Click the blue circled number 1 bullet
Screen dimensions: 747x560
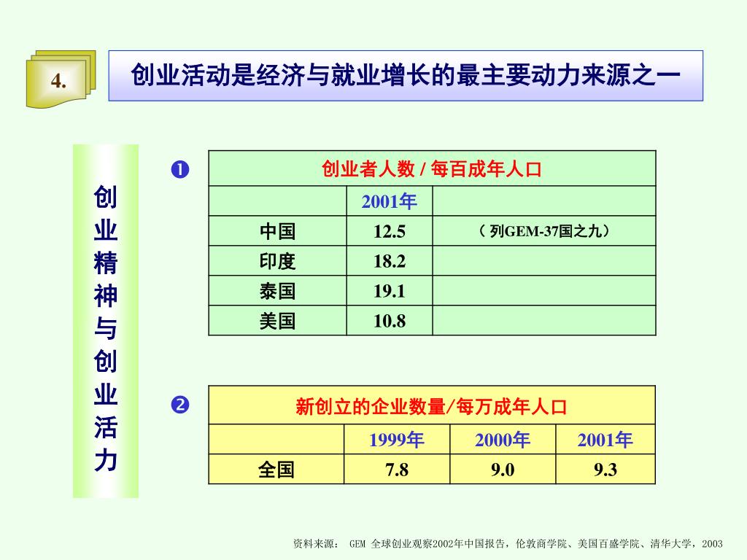click(180, 169)
